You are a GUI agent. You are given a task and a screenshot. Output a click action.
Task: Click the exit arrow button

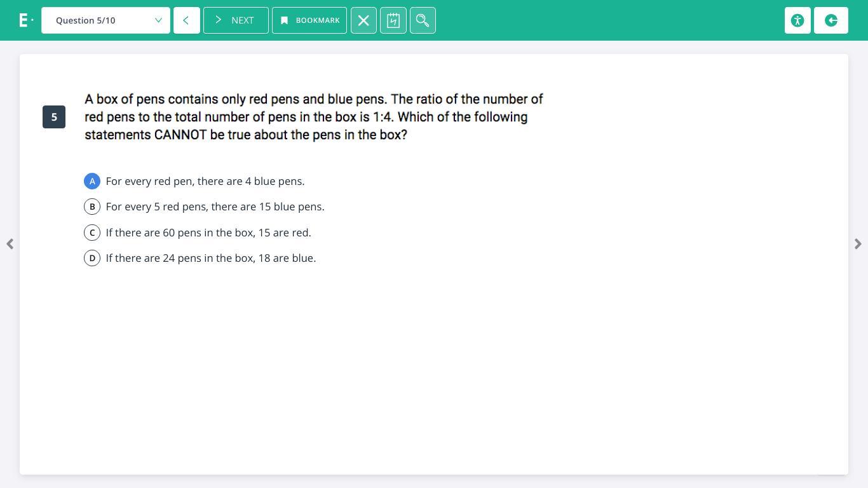click(x=831, y=20)
